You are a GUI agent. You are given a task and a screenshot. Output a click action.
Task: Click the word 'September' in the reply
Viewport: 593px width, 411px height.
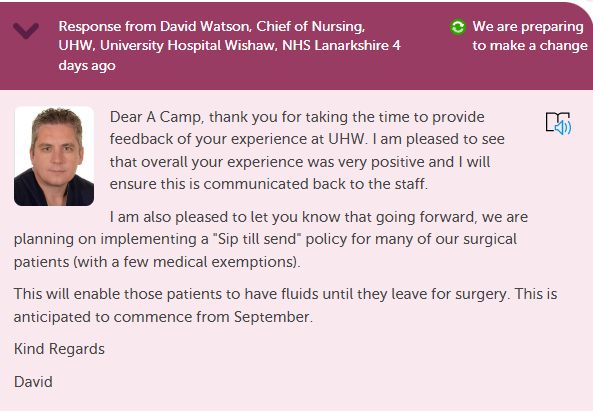point(272,317)
